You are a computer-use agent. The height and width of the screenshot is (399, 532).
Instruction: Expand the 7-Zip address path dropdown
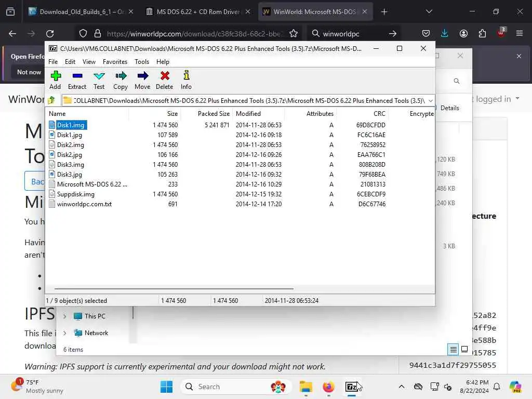[431, 101]
